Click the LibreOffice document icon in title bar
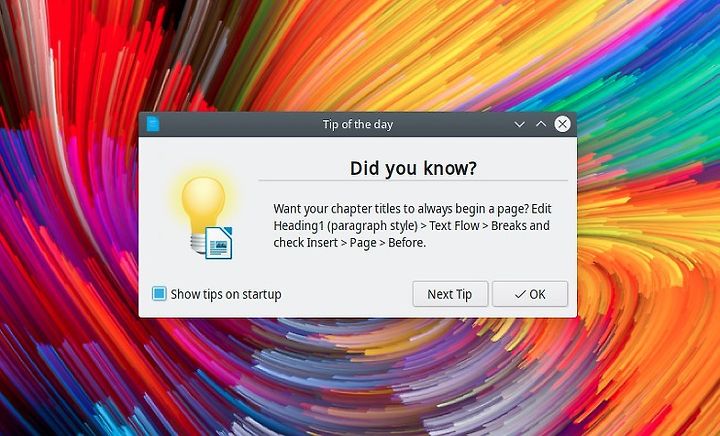Viewport: 720px width, 436px height. coord(152,124)
